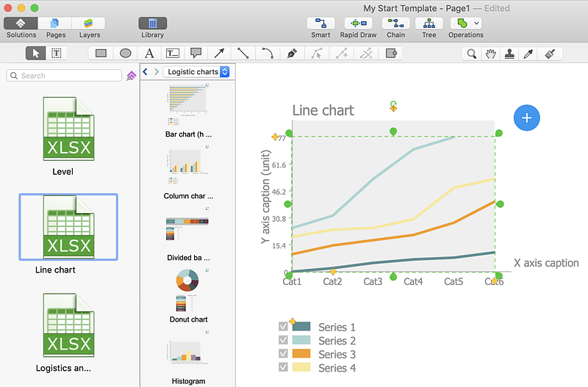Activate the Hand pan tool
Screen dimensions: 588x387
[490, 53]
